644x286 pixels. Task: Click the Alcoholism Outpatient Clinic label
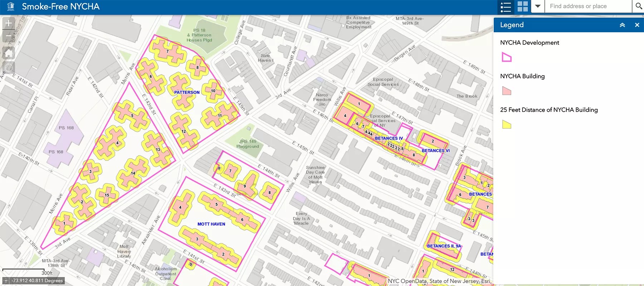(x=165, y=273)
